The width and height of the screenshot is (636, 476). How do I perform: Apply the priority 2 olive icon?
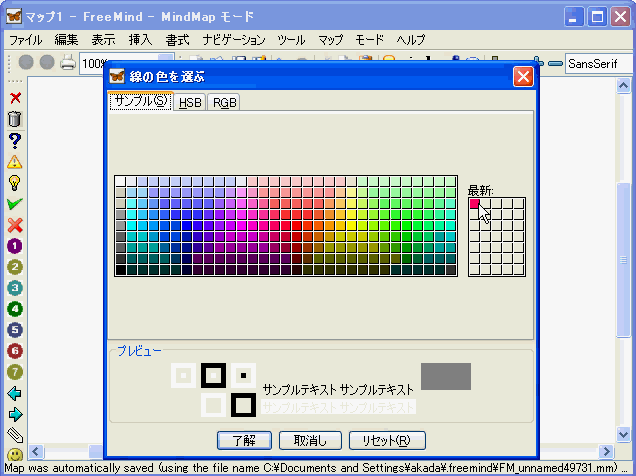pos(15,267)
